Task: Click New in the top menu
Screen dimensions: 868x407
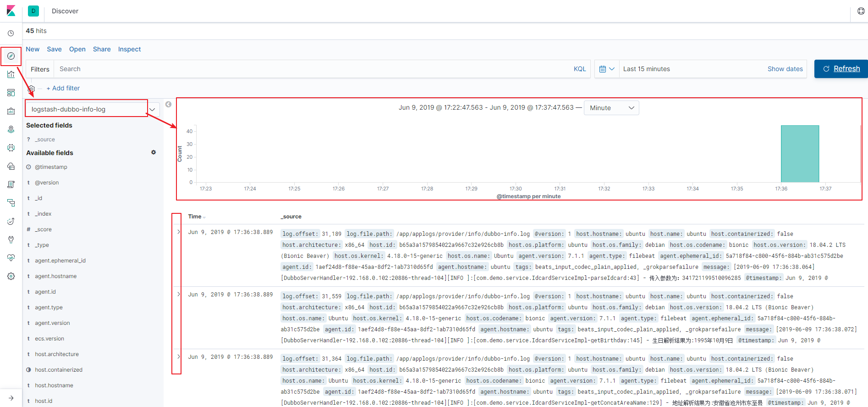Action: pos(33,49)
